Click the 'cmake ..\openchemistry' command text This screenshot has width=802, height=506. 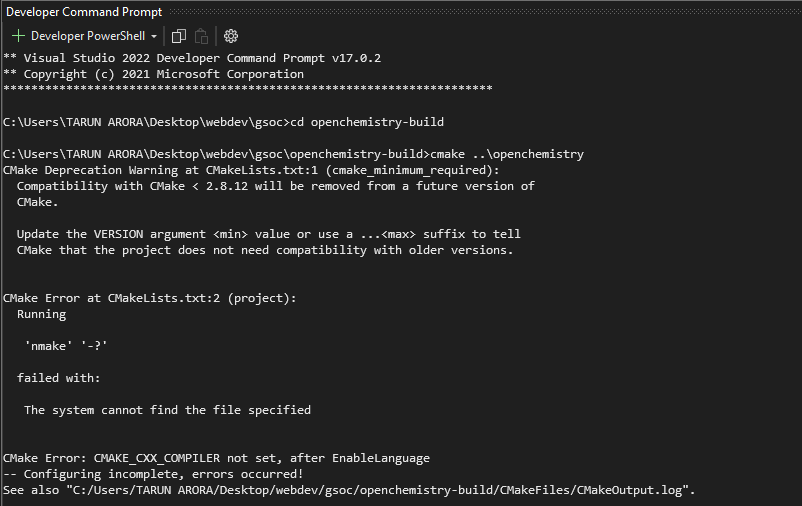click(507, 154)
